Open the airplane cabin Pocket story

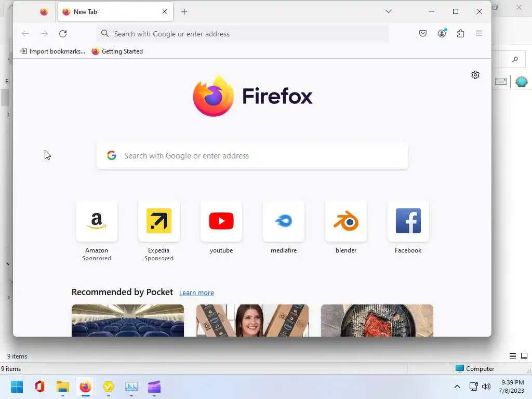[128, 320]
